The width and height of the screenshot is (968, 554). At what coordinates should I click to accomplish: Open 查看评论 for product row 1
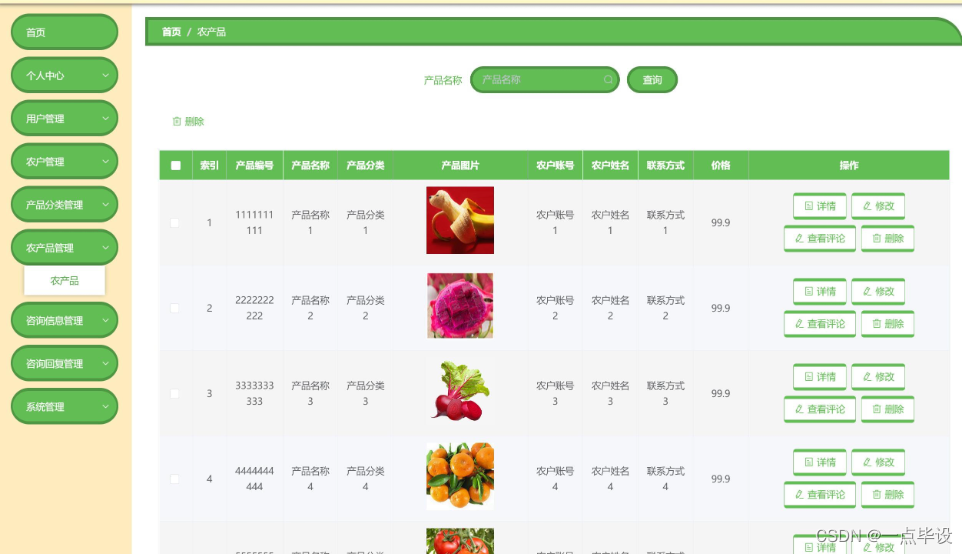point(820,238)
